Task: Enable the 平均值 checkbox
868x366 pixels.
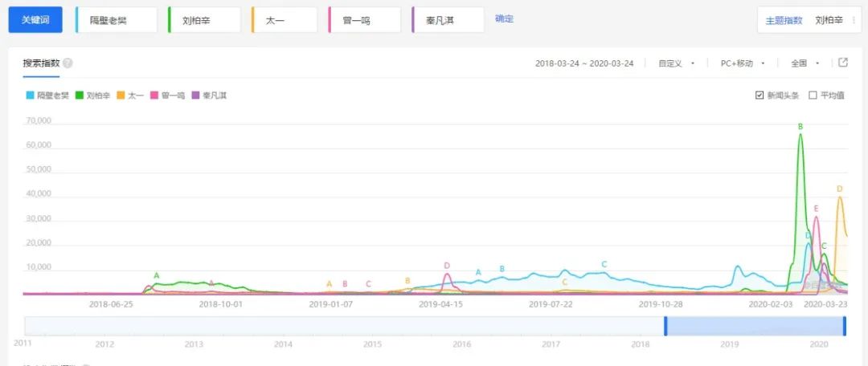Action: (x=813, y=96)
